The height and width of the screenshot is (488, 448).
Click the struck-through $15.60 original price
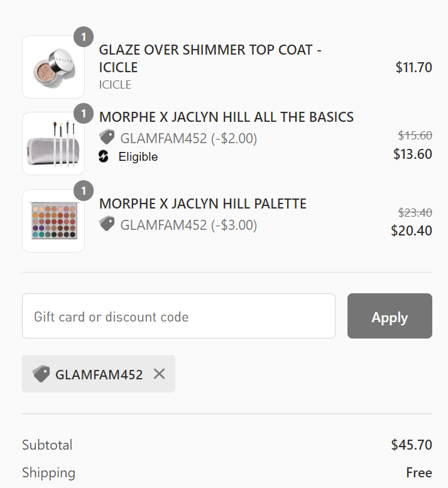coord(415,135)
